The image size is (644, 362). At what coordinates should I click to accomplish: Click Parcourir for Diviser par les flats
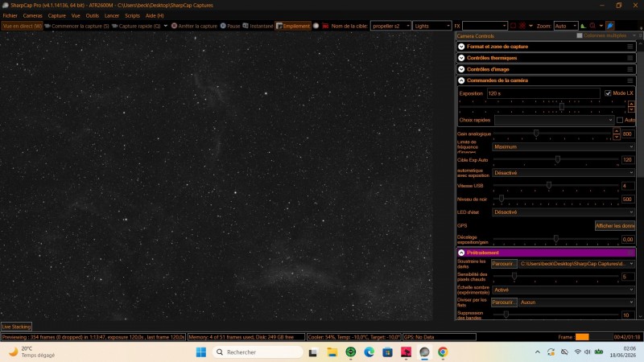coord(504,302)
